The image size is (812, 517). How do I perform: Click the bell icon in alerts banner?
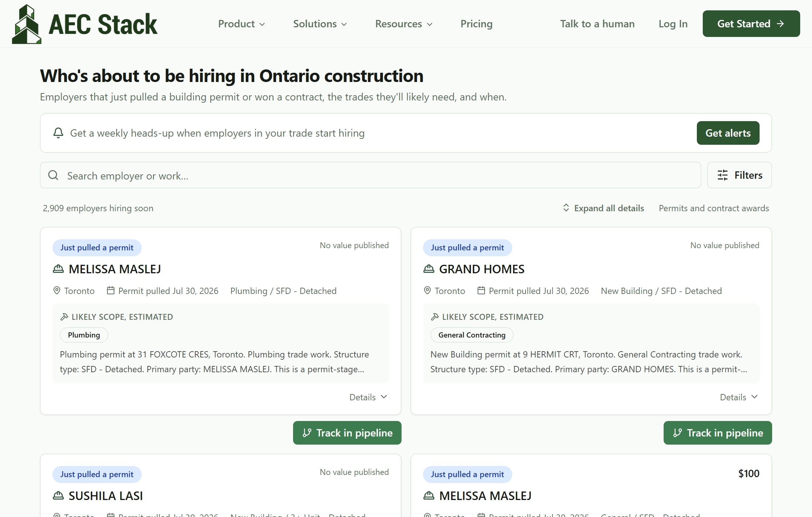pyautogui.click(x=58, y=133)
